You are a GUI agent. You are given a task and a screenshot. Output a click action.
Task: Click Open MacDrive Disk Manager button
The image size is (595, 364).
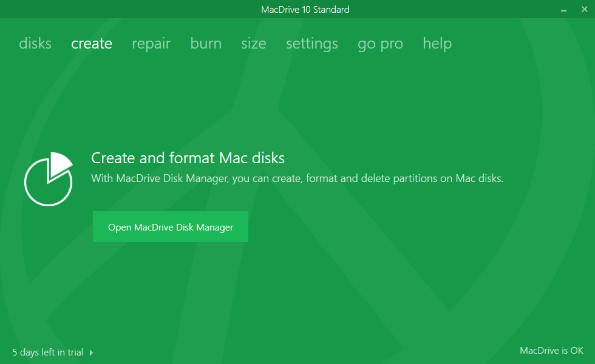pos(171,227)
